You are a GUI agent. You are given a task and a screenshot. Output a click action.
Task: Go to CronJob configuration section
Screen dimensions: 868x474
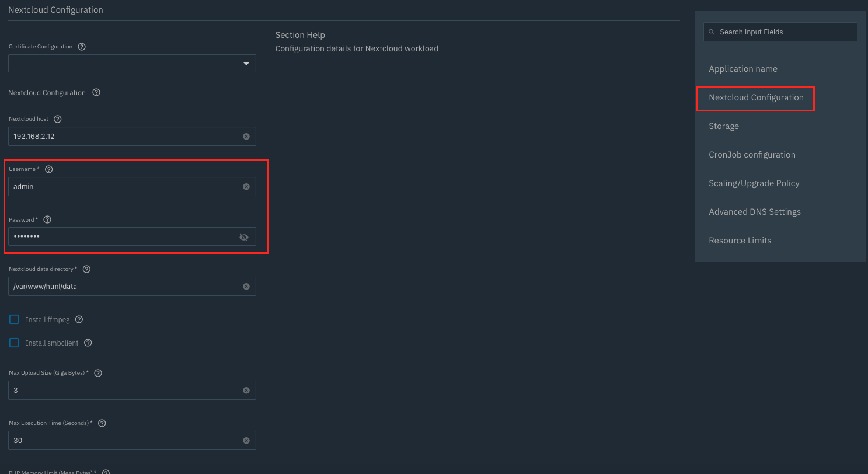pyautogui.click(x=752, y=155)
